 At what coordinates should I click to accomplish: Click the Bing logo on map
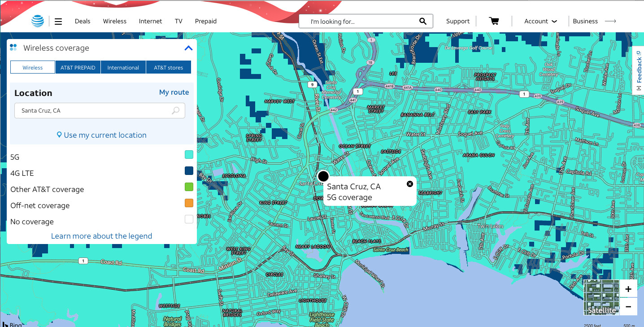click(12, 324)
